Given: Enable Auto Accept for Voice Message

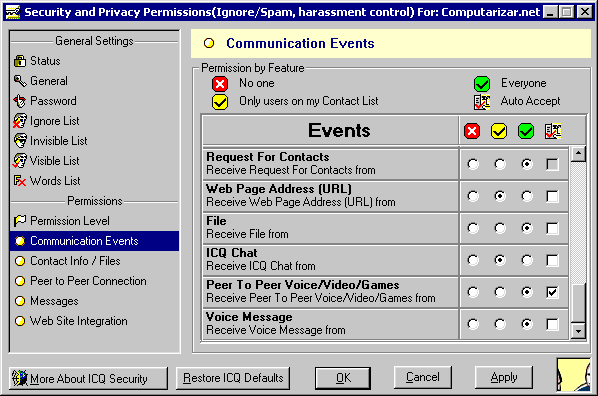Looking at the screenshot, I should coord(552,325).
